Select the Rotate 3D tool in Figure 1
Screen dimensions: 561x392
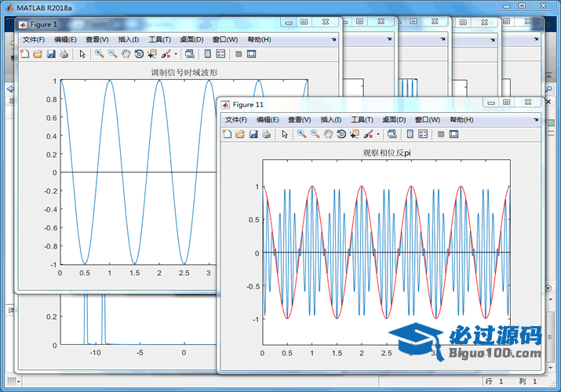pyautogui.click(x=138, y=54)
